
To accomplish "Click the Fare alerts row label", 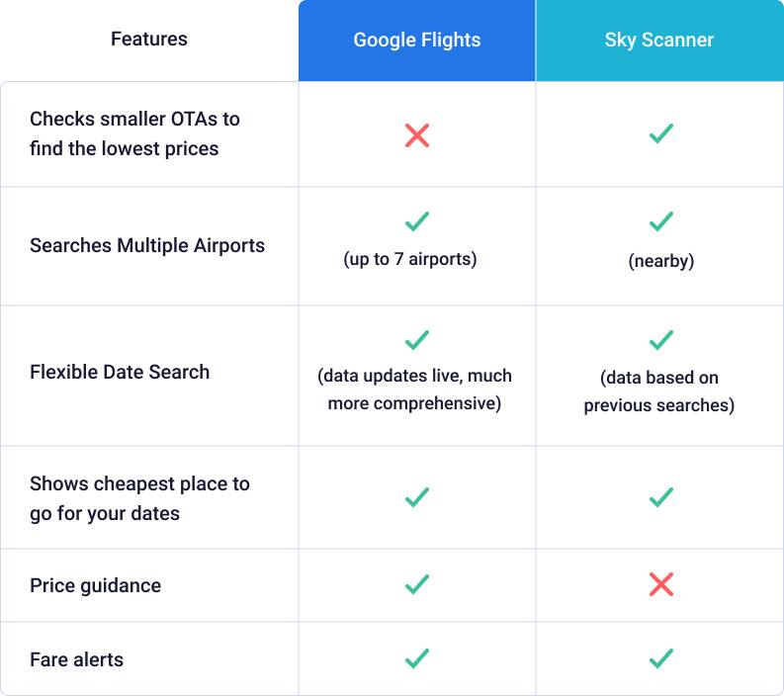I will click(x=77, y=659).
